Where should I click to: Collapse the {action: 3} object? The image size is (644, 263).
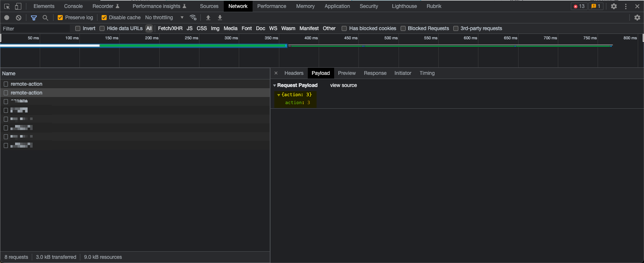[x=279, y=95]
